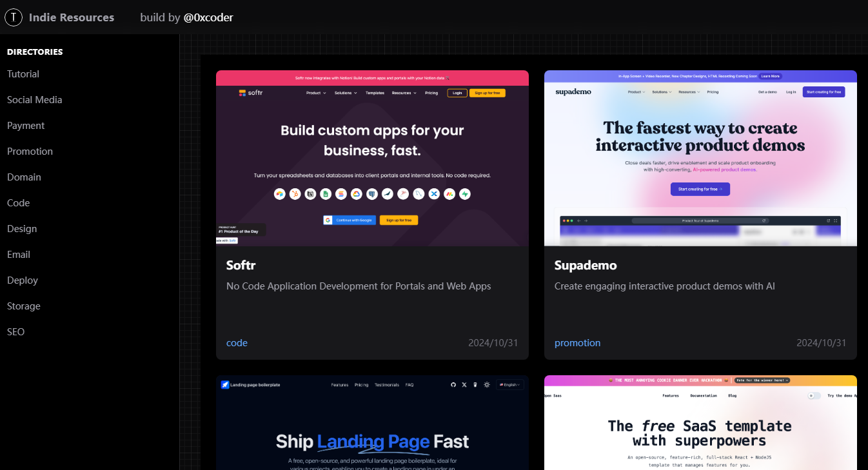The width and height of the screenshot is (868, 470).
Task: Click the 'code' tag on Softr card
Action: click(x=237, y=343)
